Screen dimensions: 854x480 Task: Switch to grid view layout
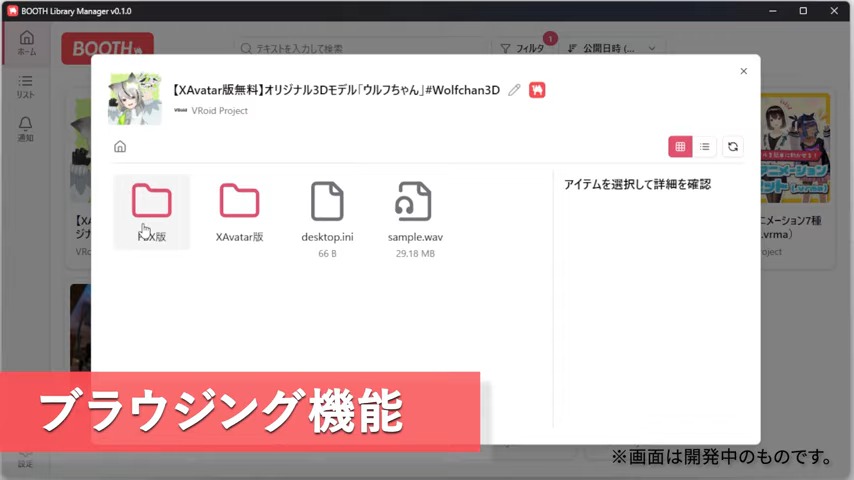tap(680, 147)
